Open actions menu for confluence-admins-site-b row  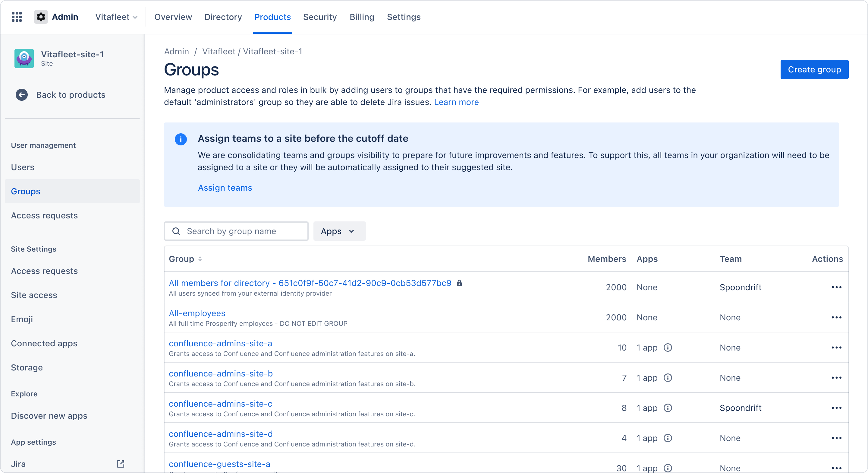(x=836, y=377)
